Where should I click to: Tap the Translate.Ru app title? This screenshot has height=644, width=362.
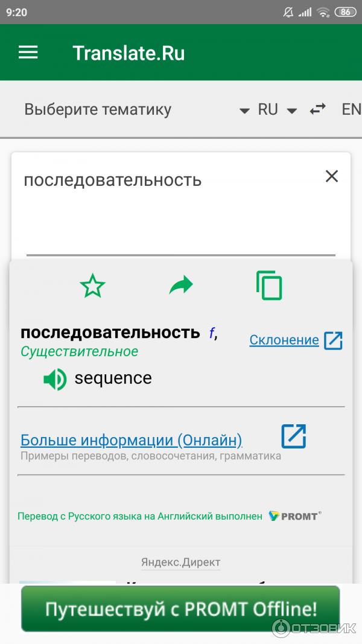[129, 53]
